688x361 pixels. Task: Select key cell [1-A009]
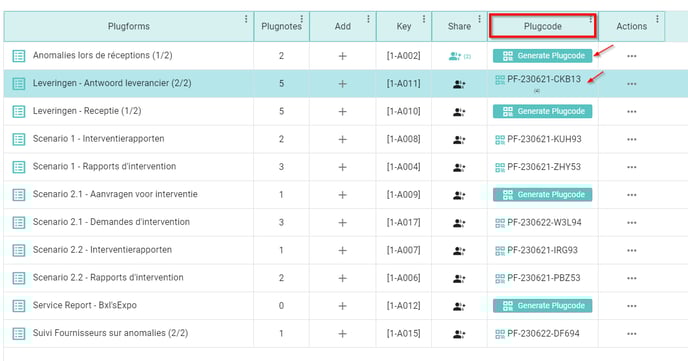tap(403, 195)
